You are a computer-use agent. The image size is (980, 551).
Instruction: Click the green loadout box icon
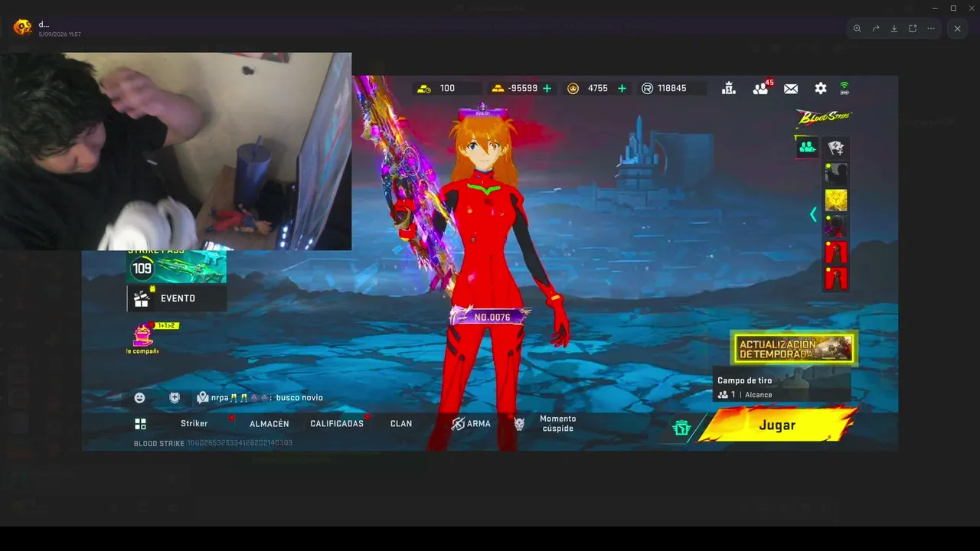coord(681,428)
